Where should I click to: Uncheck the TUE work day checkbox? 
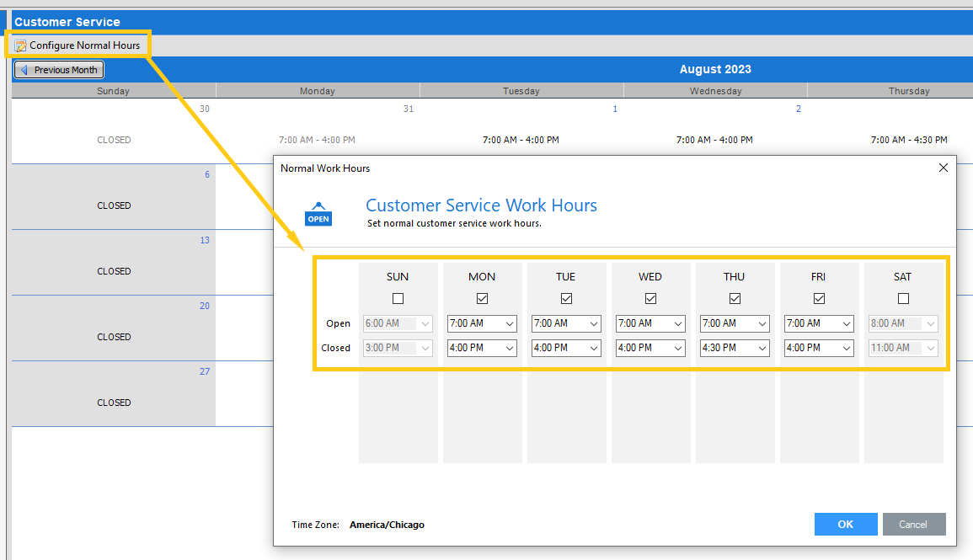pyautogui.click(x=567, y=299)
